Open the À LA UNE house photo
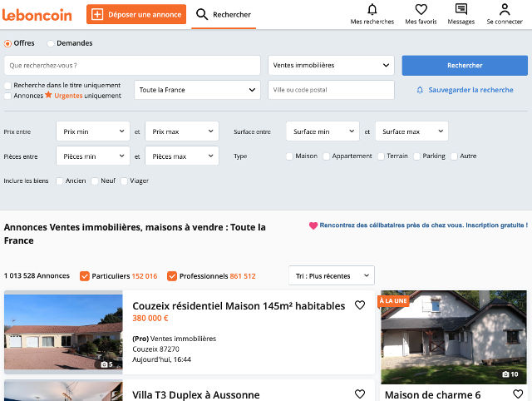 click(x=454, y=337)
